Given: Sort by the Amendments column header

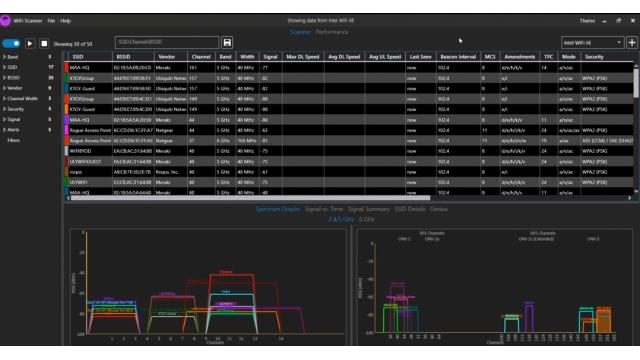Looking at the screenshot, I should click(x=520, y=57).
